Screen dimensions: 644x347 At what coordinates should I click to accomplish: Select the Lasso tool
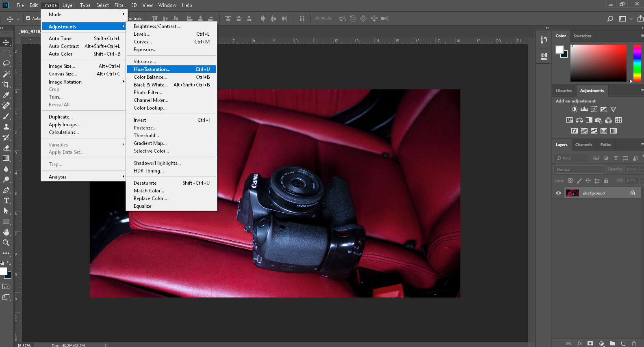pos(6,63)
